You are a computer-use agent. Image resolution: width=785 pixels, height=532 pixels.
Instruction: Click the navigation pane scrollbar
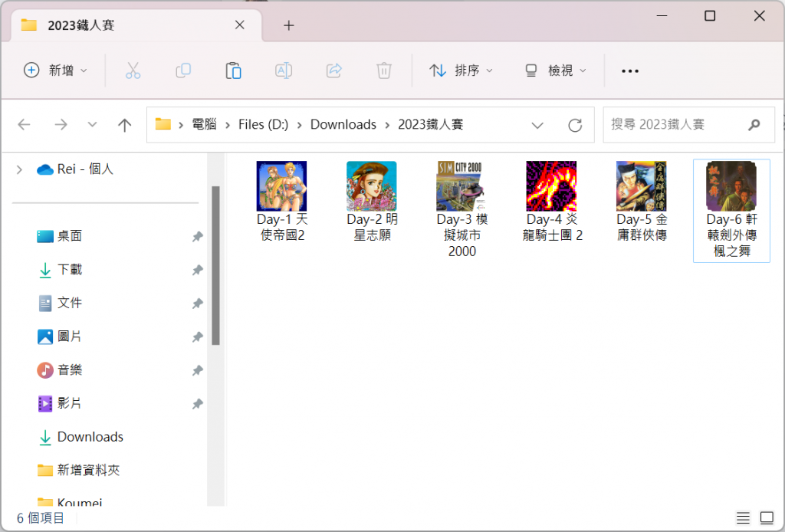[215, 265]
